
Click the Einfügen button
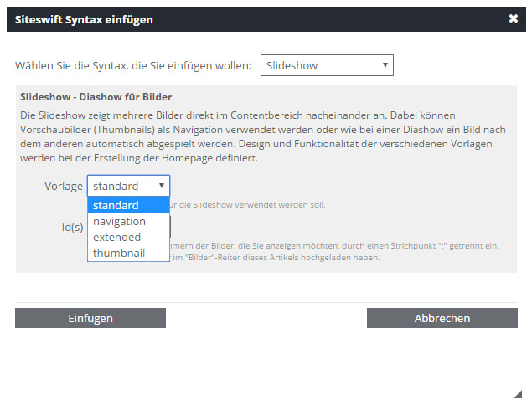pos(90,318)
